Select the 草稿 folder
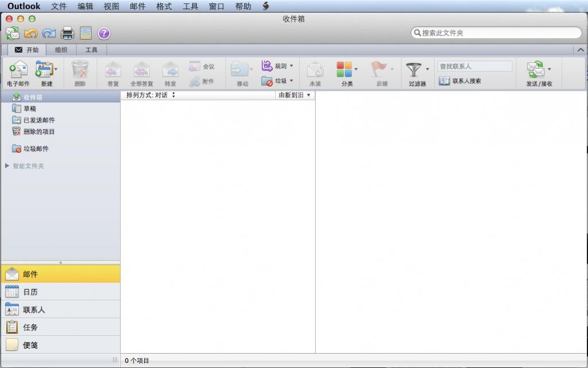 (60, 109)
